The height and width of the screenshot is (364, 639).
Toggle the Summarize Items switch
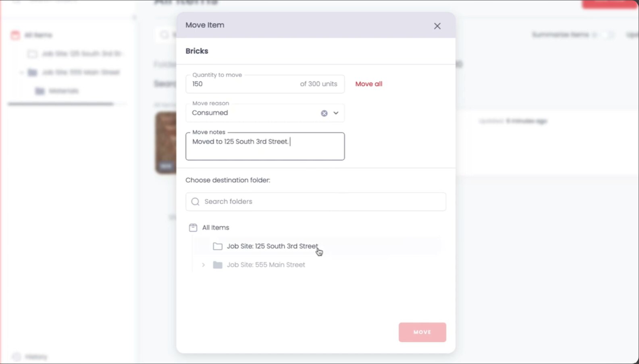tap(607, 35)
